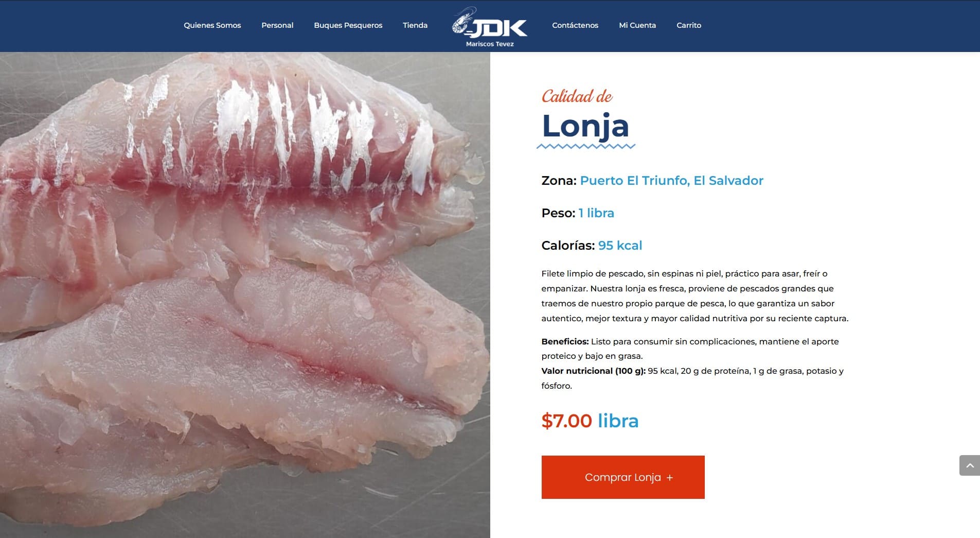Click the Mariscos Tevez tagline under logo

pyautogui.click(x=490, y=44)
